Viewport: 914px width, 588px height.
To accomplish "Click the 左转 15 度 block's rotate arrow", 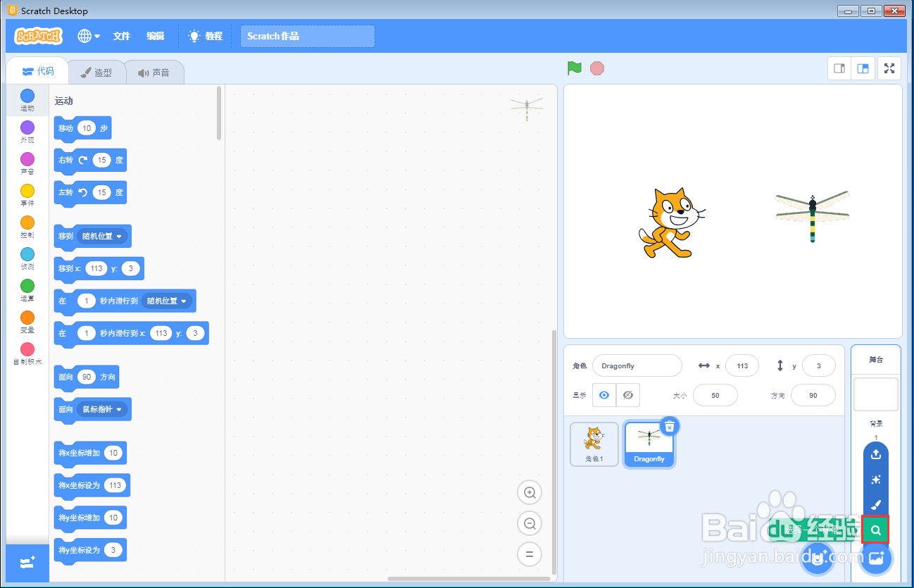I will pyautogui.click(x=83, y=192).
